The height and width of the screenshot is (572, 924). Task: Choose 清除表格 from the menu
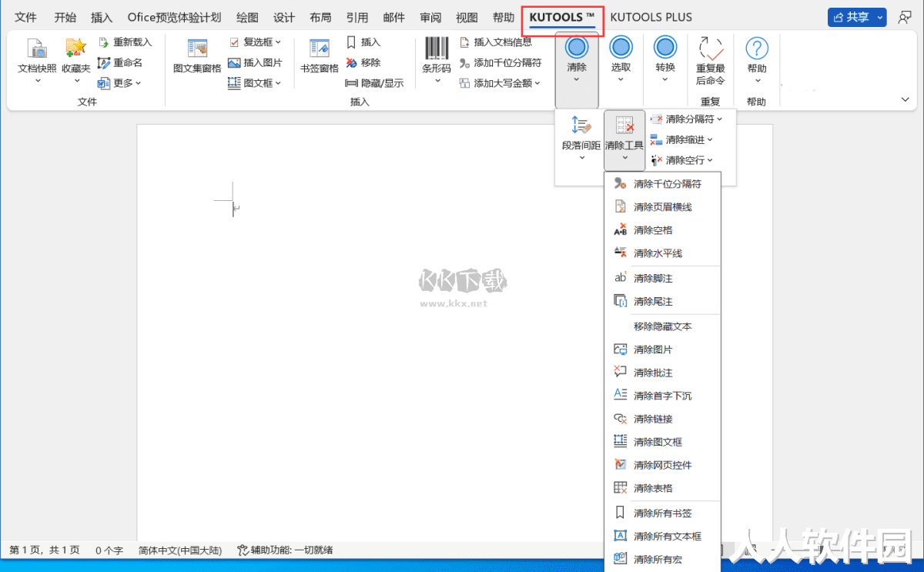pyautogui.click(x=662, y=488)
